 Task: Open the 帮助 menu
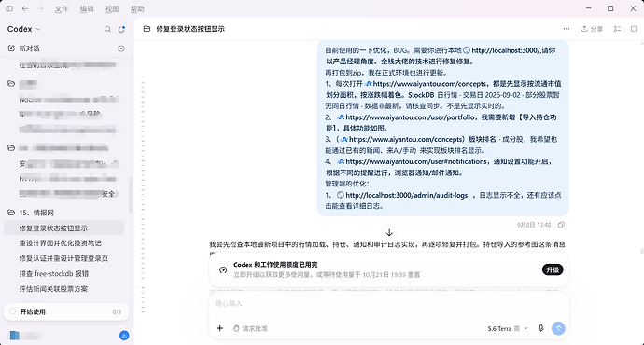(x=137, y=9)
